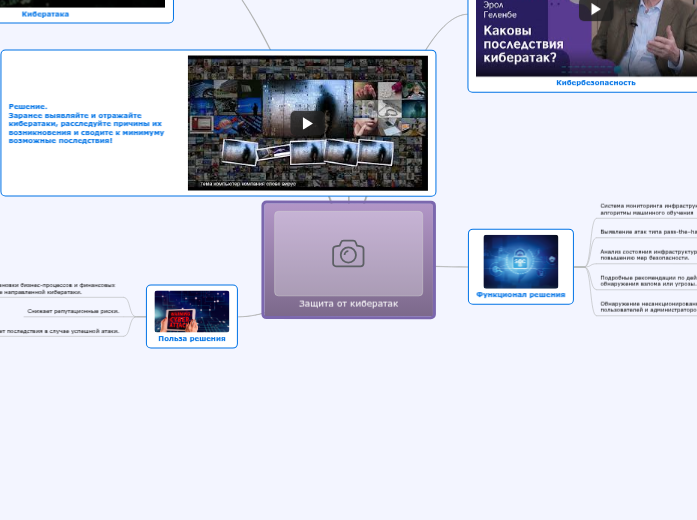Select the subtopic about business process stoppage
The width and height of the screenshot is (697, 520).
[55, 288]
